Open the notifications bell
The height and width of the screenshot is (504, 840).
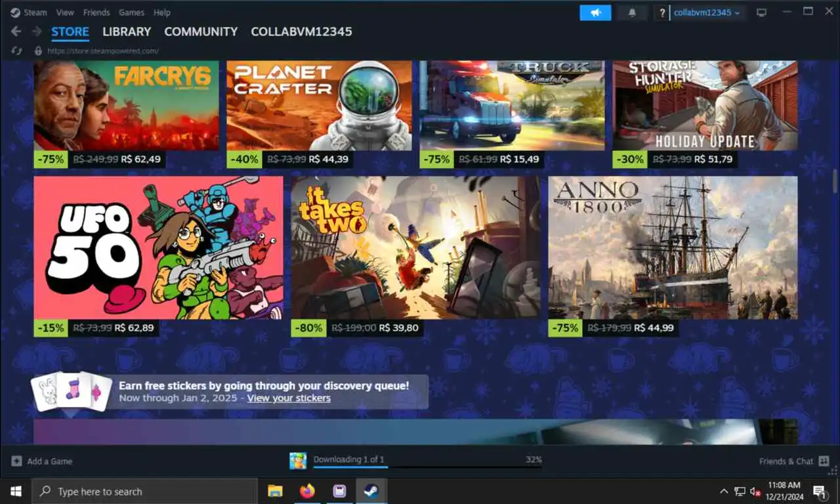[633, 12]
